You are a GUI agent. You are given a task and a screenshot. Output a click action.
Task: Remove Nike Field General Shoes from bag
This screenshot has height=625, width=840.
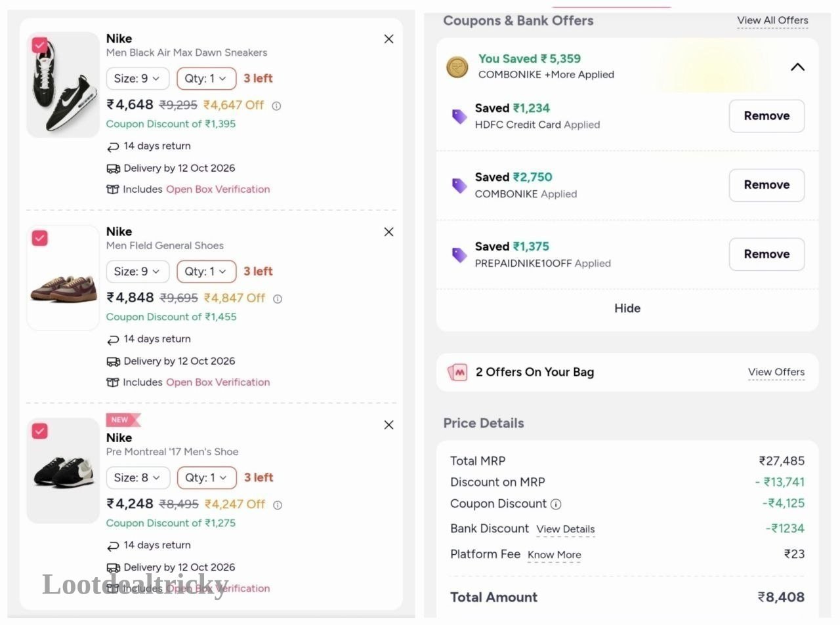click(x=388, y=232)
